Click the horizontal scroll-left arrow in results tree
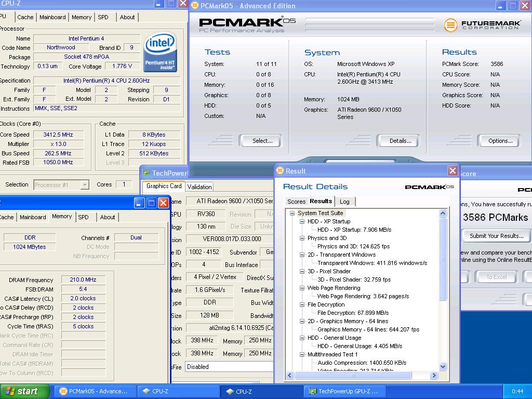Screen dimensions: 532x399 pyautogui.click(x=290, y=375)
